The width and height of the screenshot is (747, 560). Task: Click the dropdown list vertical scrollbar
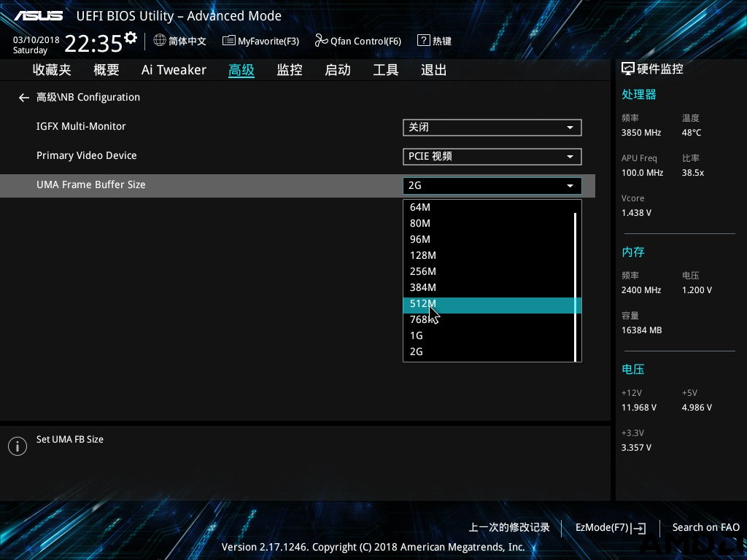576,287
